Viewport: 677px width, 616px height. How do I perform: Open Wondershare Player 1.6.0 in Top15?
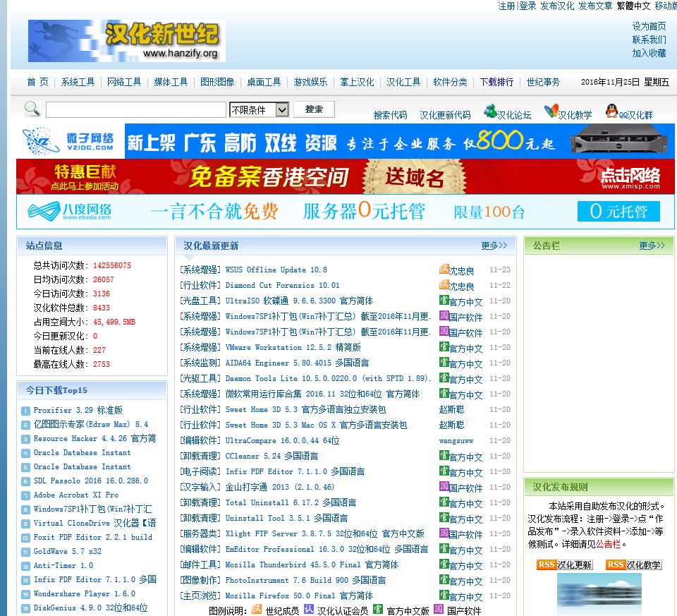click(85, 594)
